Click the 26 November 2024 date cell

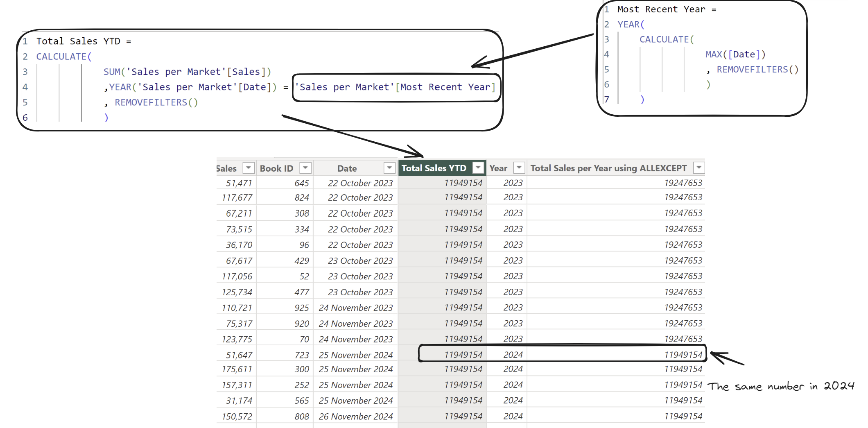tap(355, 417)
